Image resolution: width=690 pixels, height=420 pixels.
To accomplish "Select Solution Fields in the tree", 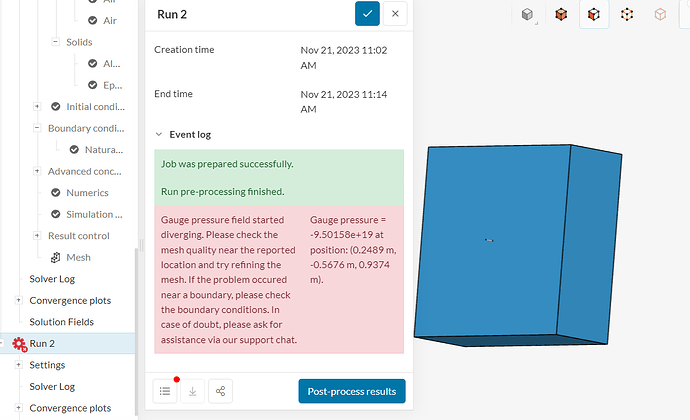I will pos(63,322).
